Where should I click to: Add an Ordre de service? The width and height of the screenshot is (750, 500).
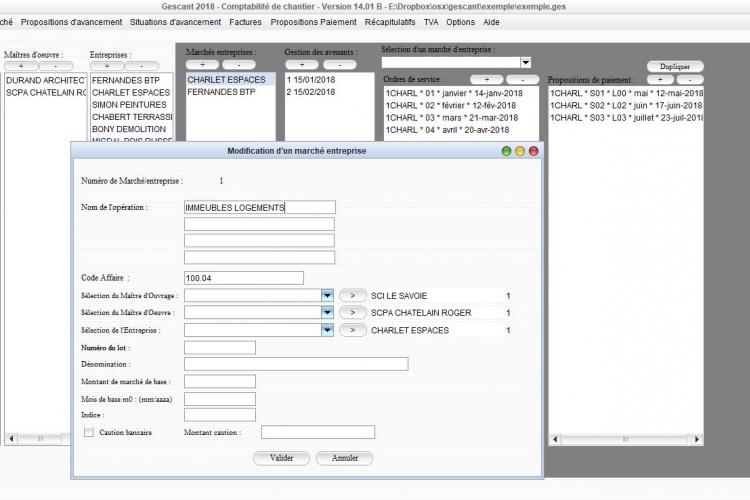(x=487, y=80)
